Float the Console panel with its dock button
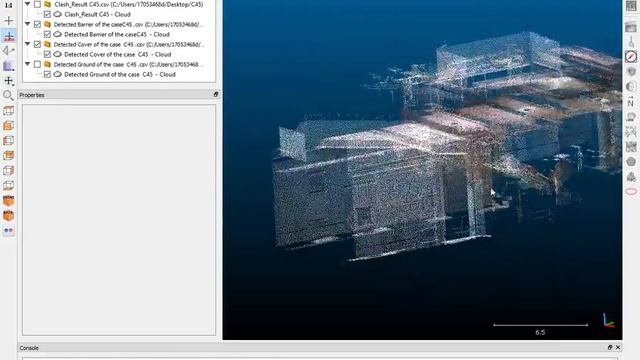The width and height of the screenshot is (640, 360). 610,347
